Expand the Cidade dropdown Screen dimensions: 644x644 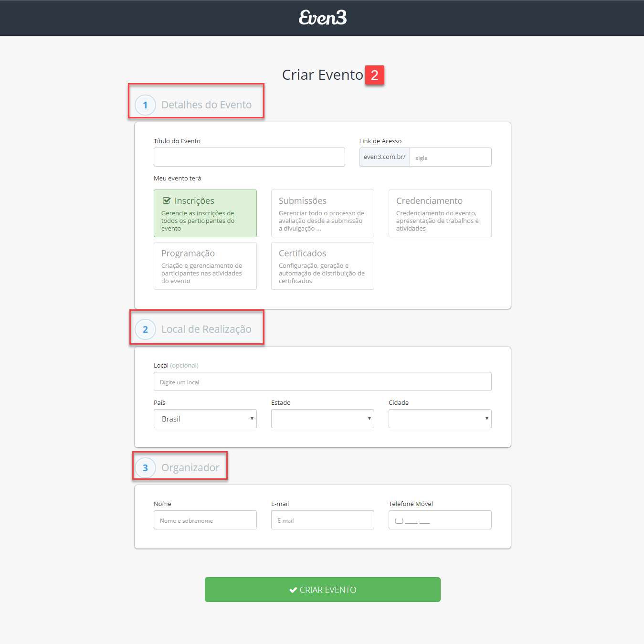pyautogui.click(x=440, y=419)
